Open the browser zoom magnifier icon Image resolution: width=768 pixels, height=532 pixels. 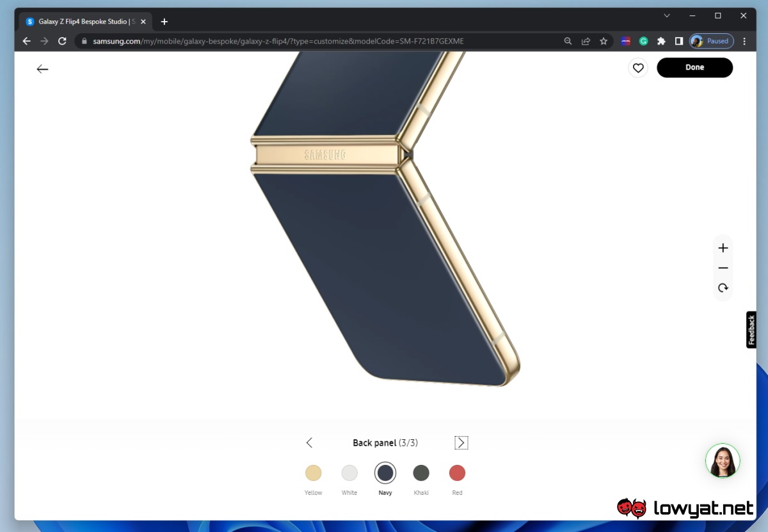tap(568, 41)
